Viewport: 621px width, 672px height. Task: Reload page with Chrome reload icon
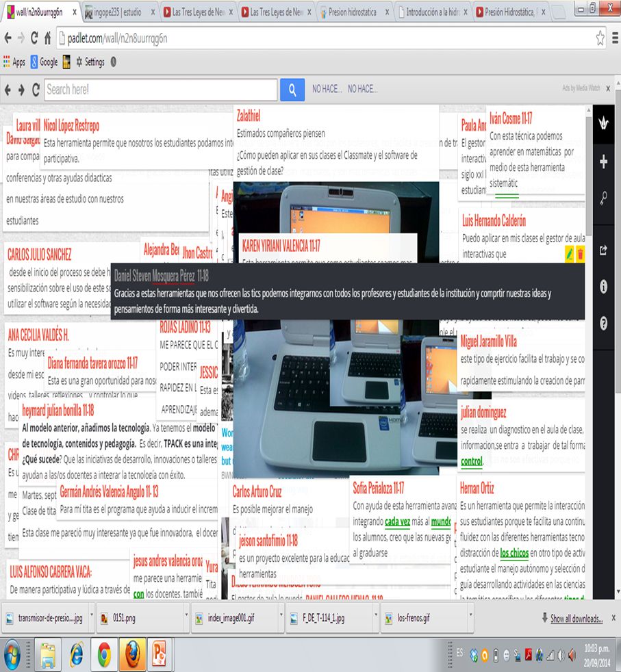pyautogui.click(x=34, y=38)
